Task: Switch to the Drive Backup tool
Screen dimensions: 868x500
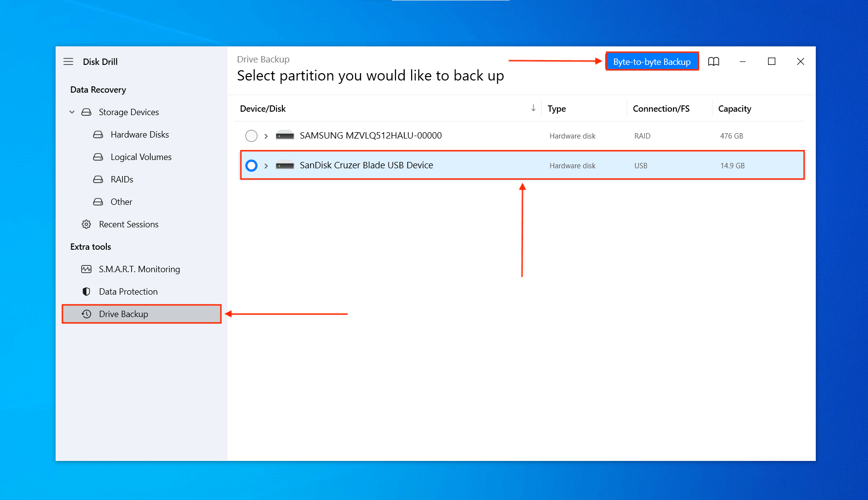Action: pos(123,314)
